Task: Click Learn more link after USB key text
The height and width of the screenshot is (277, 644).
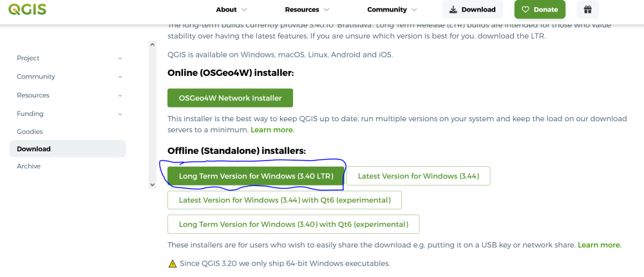Action: 600,245
